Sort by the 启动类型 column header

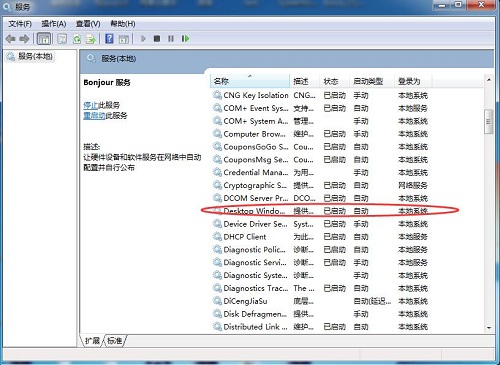371,81
